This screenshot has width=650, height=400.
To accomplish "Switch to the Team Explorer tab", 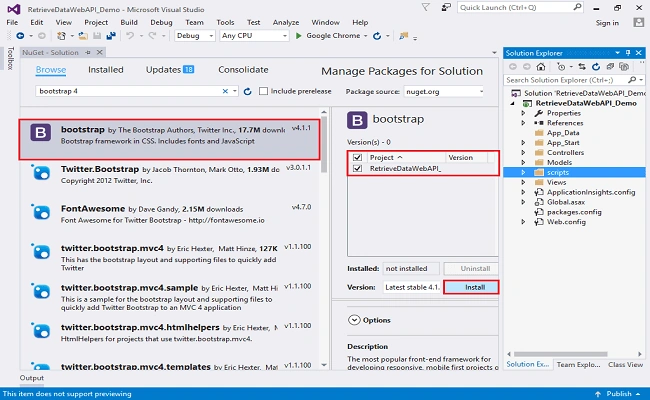I will [x=578, y=364].
